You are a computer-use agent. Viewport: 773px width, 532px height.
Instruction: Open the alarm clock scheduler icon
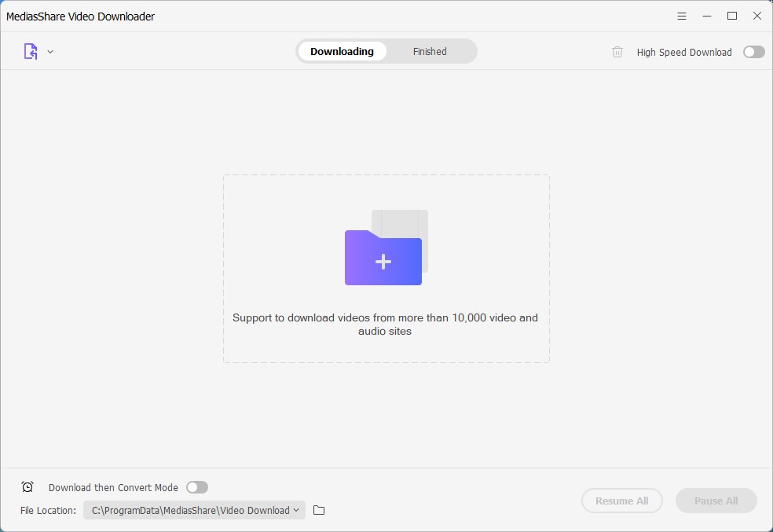(27, 487)
